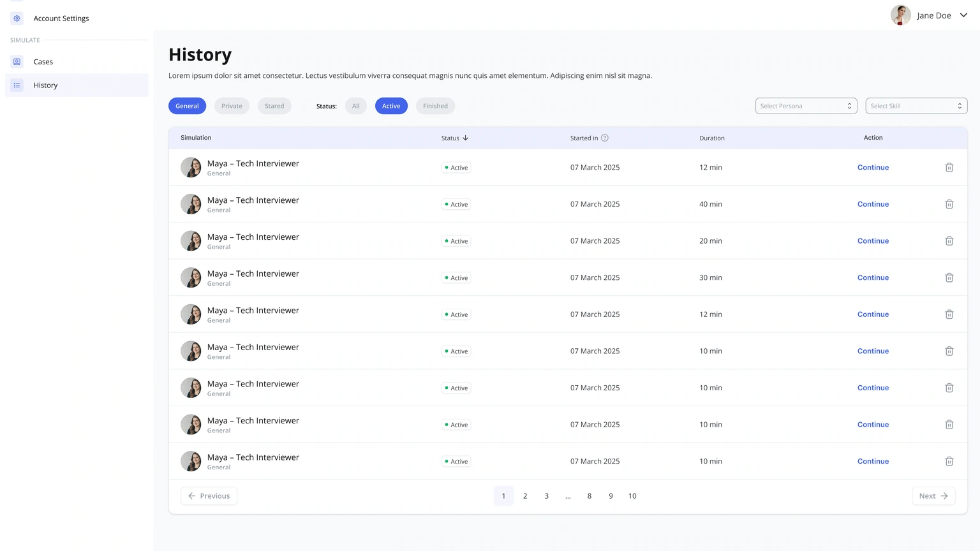Screen dimensions: 980x551
Task: Set status filter to Finished
Action: pos(435,106)
